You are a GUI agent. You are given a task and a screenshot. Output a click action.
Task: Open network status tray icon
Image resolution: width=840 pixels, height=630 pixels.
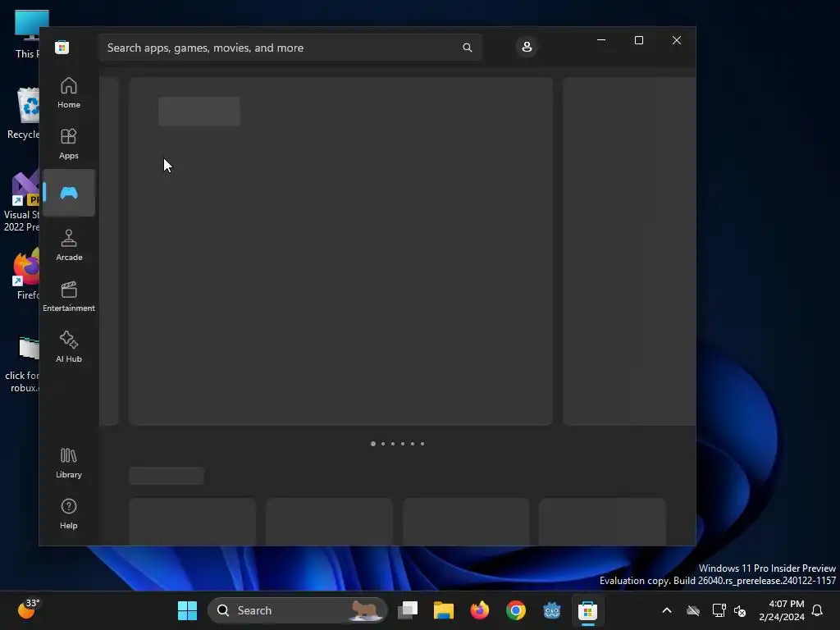tap(719, 610)
